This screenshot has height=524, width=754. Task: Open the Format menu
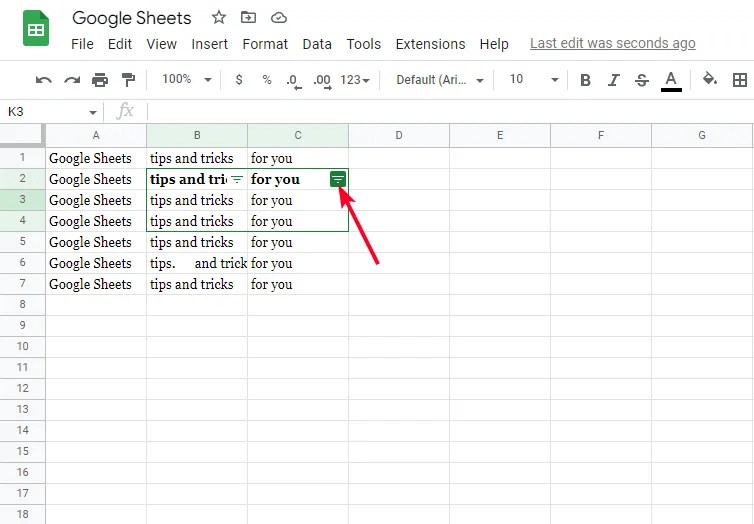tap(265, 44)
